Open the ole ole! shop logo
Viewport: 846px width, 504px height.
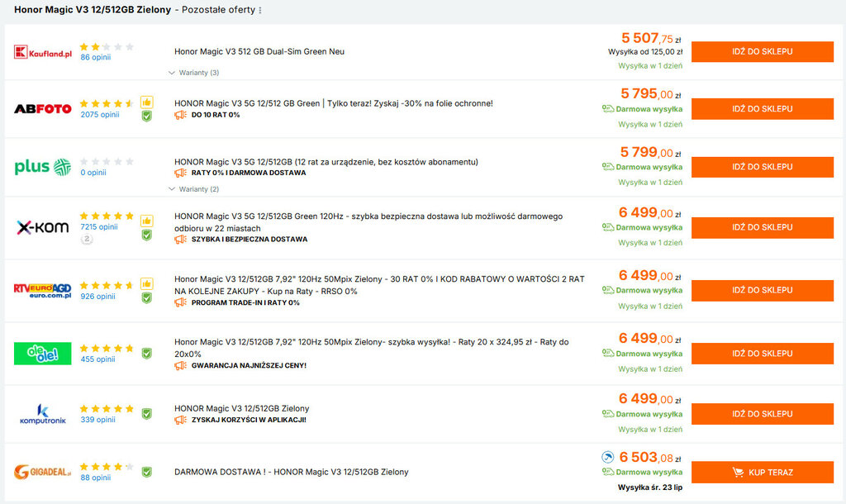(x=42, y=354)
